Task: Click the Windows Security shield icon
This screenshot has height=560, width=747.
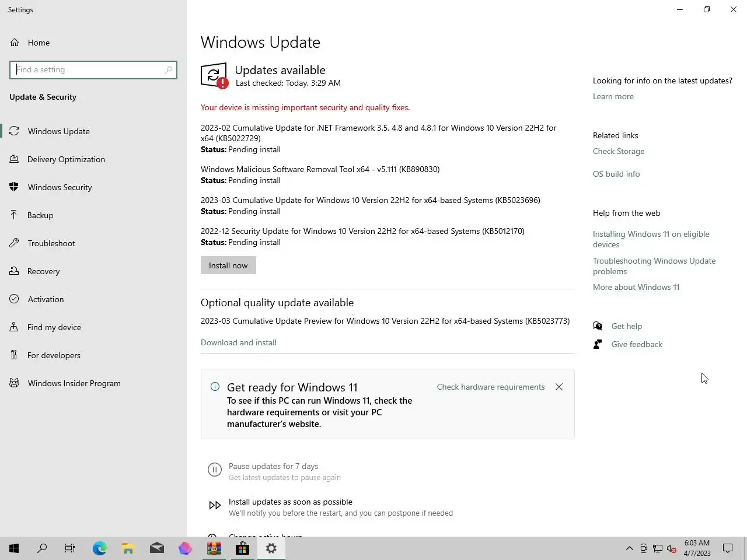Action: pyautogui.click(x=15, y=187)
